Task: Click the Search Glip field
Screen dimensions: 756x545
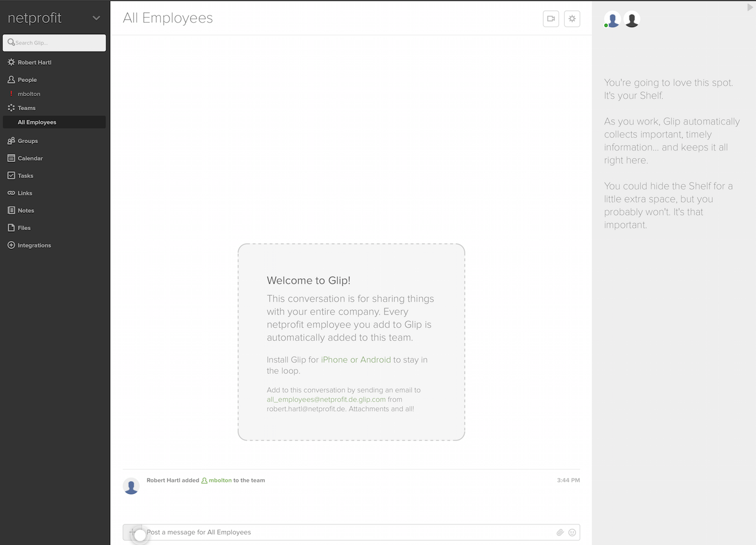Action: 55,43
